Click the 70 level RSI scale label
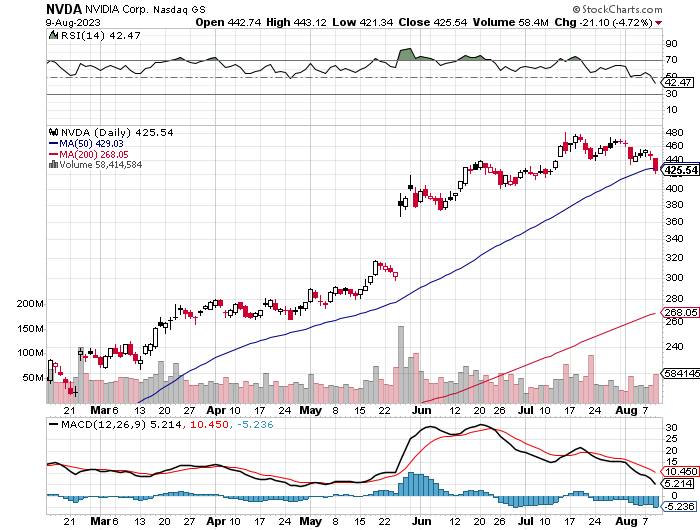 [671, 59]
